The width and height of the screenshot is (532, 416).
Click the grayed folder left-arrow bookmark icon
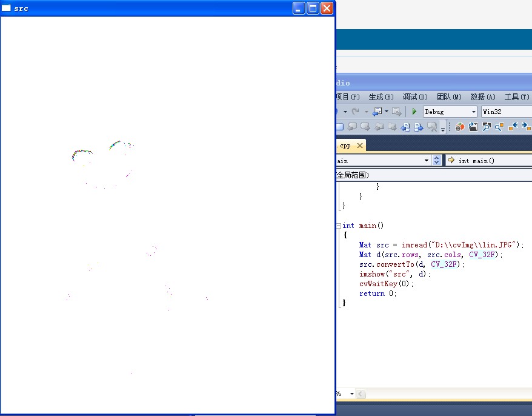coord(379,127)
